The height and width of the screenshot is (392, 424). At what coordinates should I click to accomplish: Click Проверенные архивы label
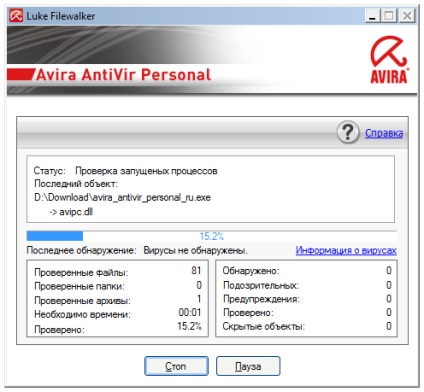(x=82, y=300)
